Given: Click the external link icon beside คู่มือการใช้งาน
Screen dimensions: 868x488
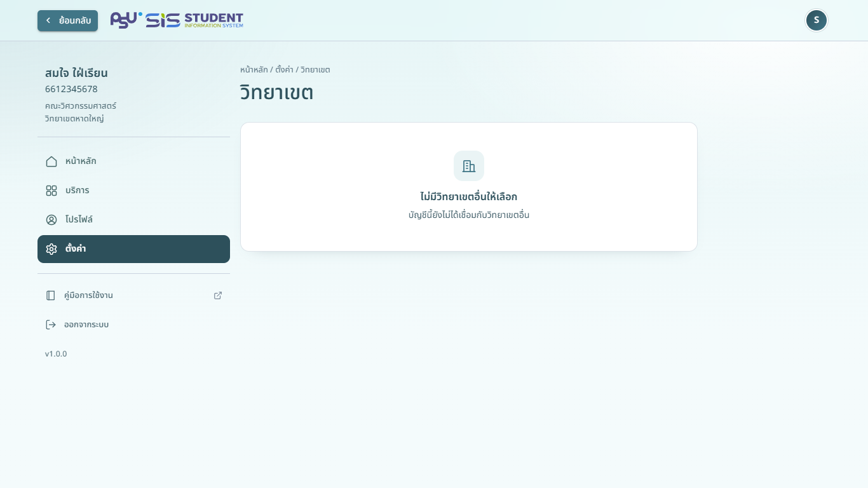Looking at the screenshot, I should click(x=218, y=295).
